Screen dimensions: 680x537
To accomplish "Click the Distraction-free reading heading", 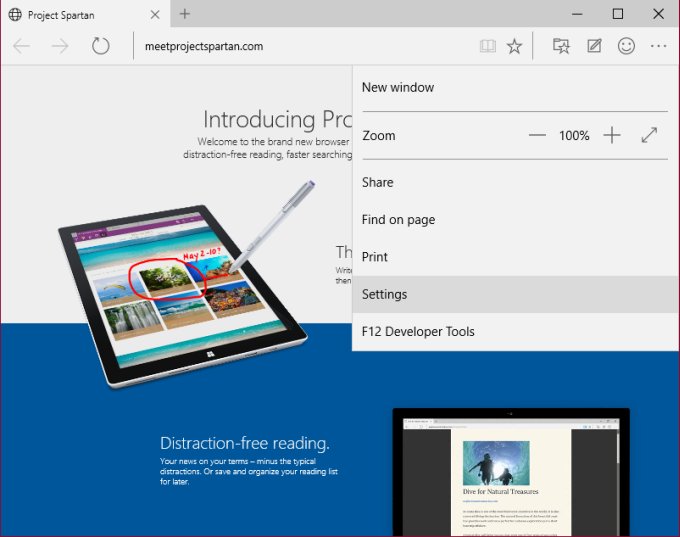I will (245, 443).
